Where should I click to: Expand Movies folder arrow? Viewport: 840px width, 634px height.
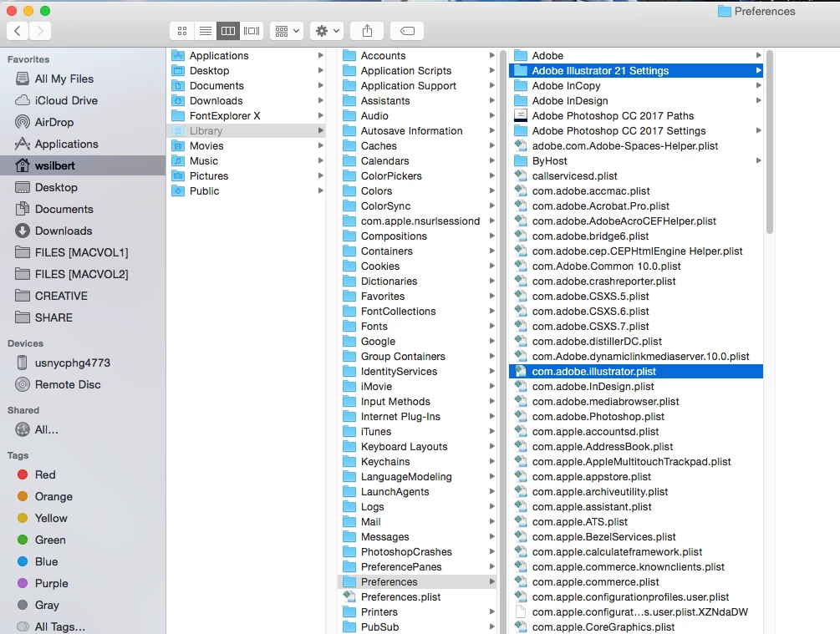[320, 145]
